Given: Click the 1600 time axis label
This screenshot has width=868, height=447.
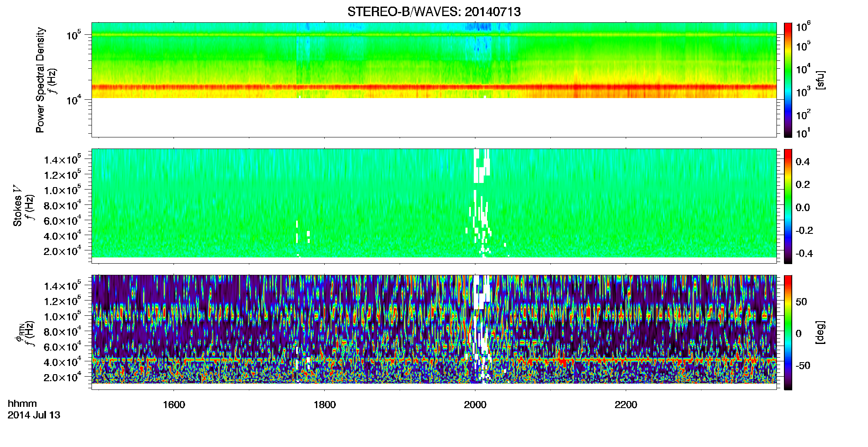Looking at the screenshot, I should 174,405.
